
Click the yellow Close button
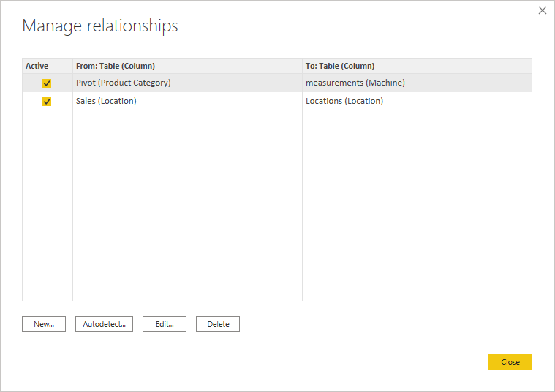pos(510,362)
